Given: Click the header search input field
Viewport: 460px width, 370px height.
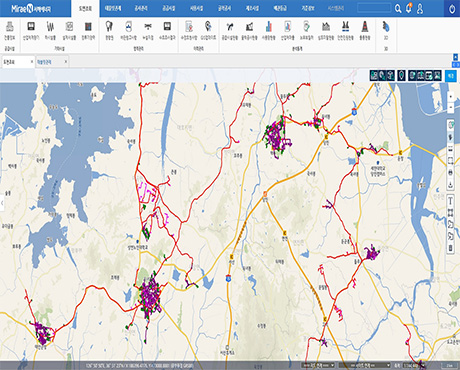Looking at the screenshot, I should pyautogui.click(x=374, y=8).
